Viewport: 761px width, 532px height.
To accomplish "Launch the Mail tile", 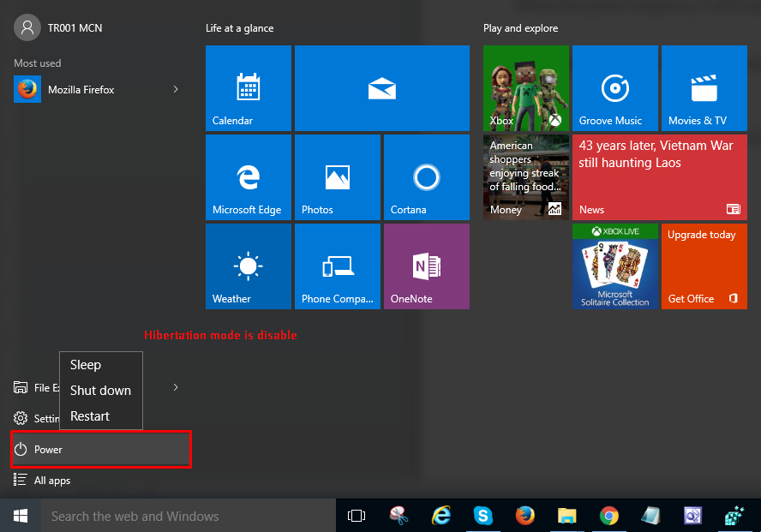I will [x=381, y=88].
